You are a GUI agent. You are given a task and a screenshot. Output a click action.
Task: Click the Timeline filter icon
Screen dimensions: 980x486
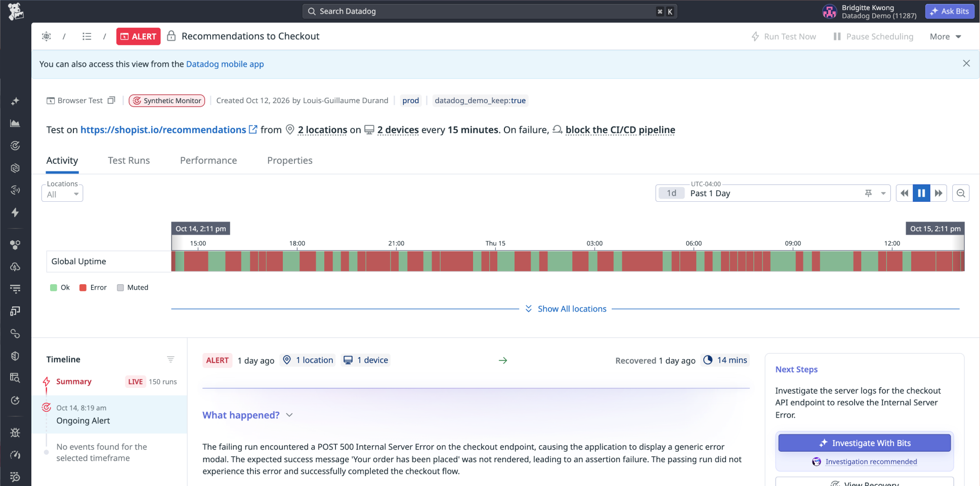point(171,359)
